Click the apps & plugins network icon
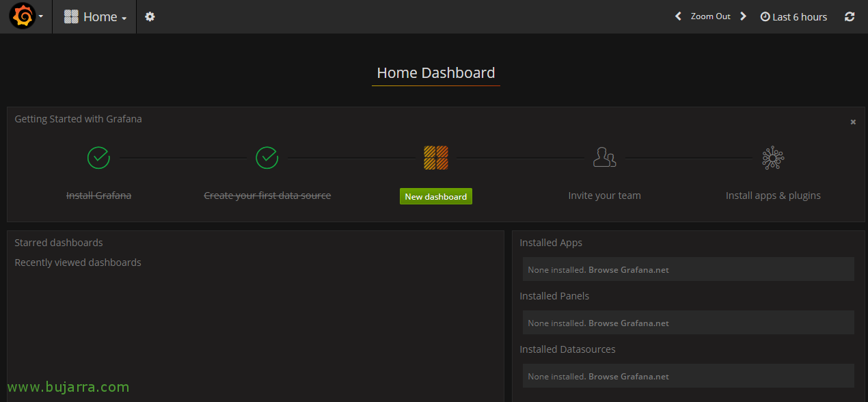Screen dimensions: 868x402 coord(773,157)
